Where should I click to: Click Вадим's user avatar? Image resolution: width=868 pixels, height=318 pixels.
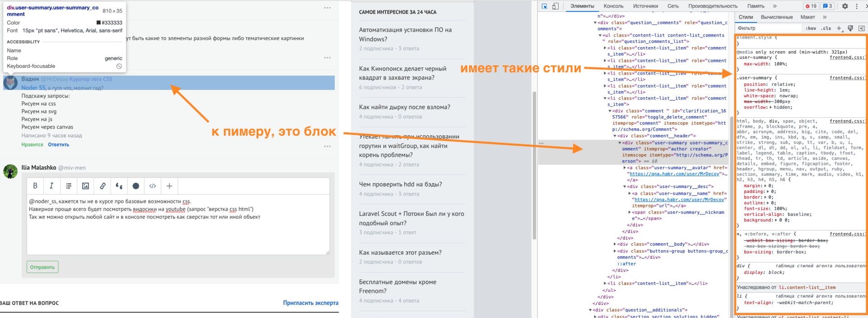click(10, 83)
